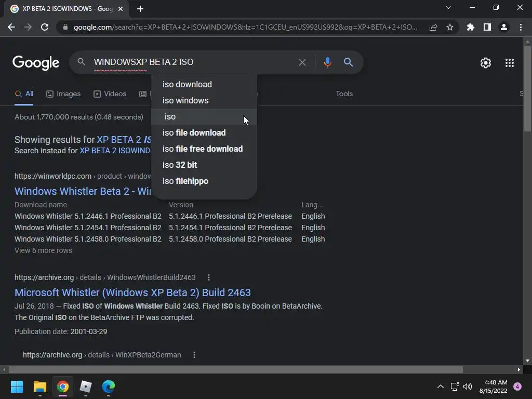532x399 pixels.
Task: Close the XP BETA 2 ISOWINDOWS tab
Action: [x=121, y=9]
